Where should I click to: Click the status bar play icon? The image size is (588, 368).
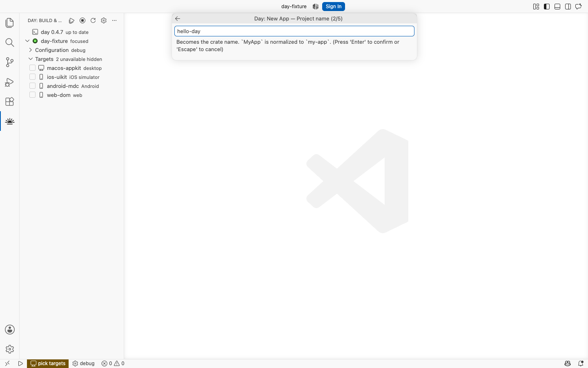[x=20, y=364]
